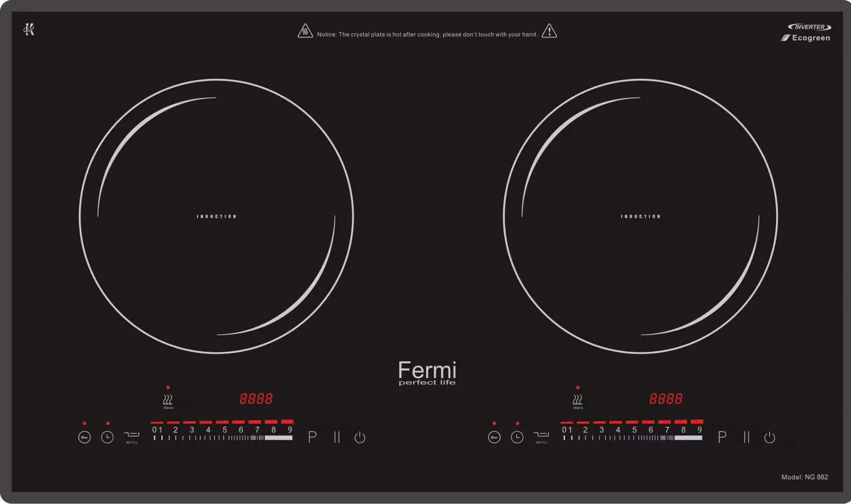Click the right burner's 8888 display
The image size is (851, 504).
(x=666, y=398)
